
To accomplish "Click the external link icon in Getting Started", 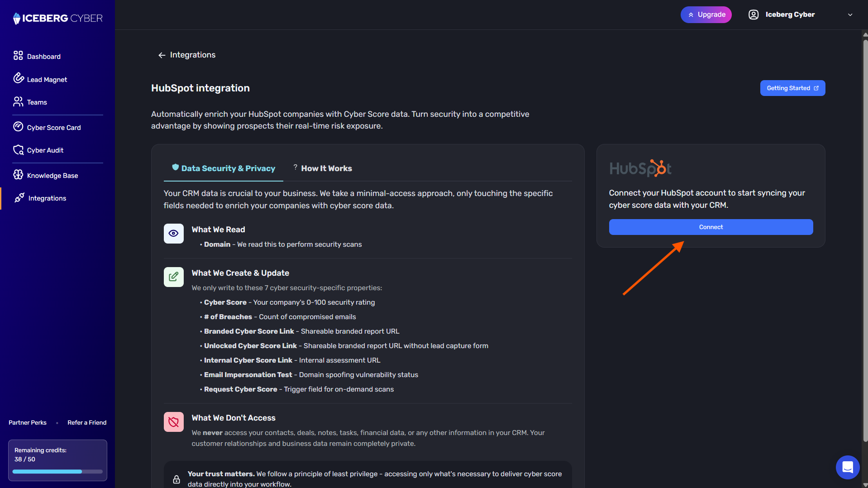I will pos(816,88).
